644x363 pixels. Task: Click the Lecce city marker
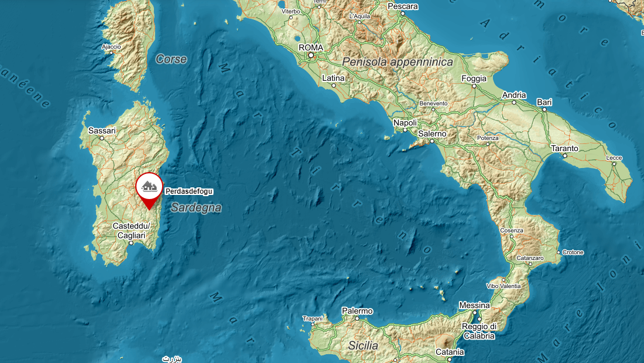point(614,164)
